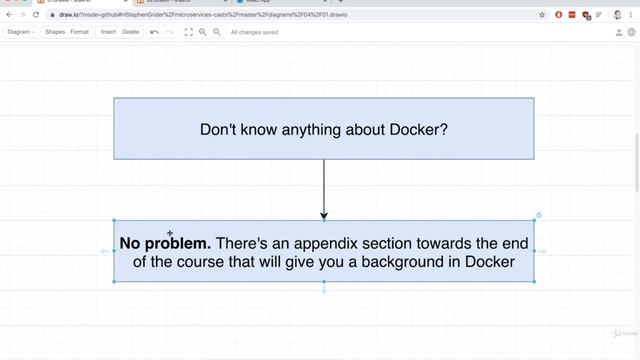
Task: Select the connector arrow between boxes
Action: pyautogui.click(x=324, y=189)
